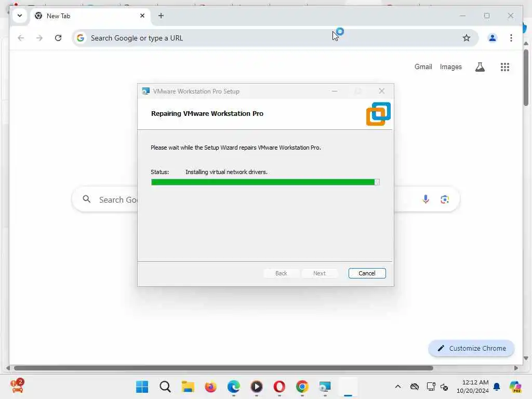Open the clock showing 12:12 AM
The width and height of the screenshot is (532, 399).
pyautogui.click(x=473, y=387)
